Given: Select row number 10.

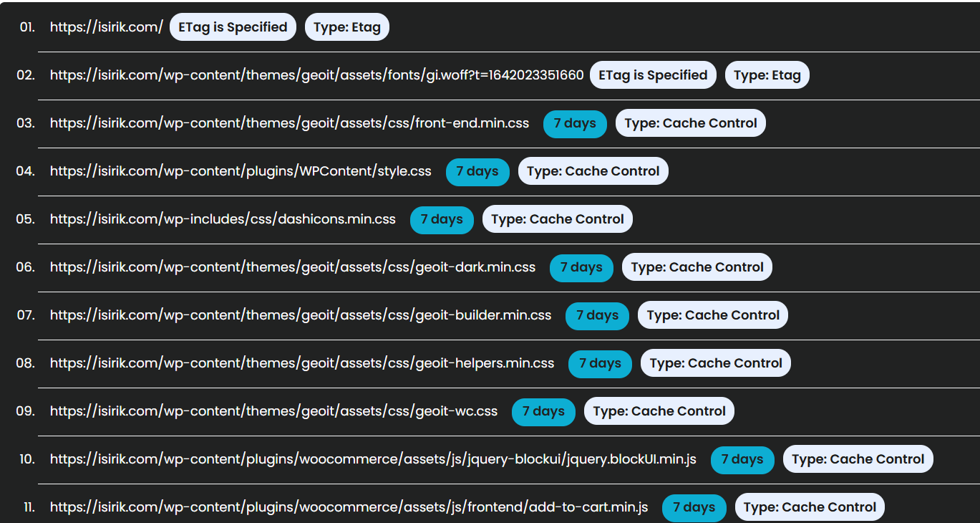Looking at the screenshot, I should [x=27, y=459].
